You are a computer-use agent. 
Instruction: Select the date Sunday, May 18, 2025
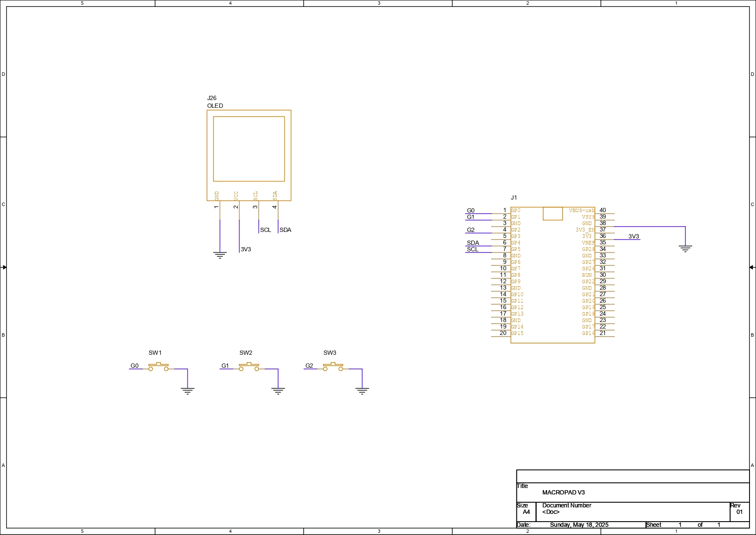tap(579, 525)
